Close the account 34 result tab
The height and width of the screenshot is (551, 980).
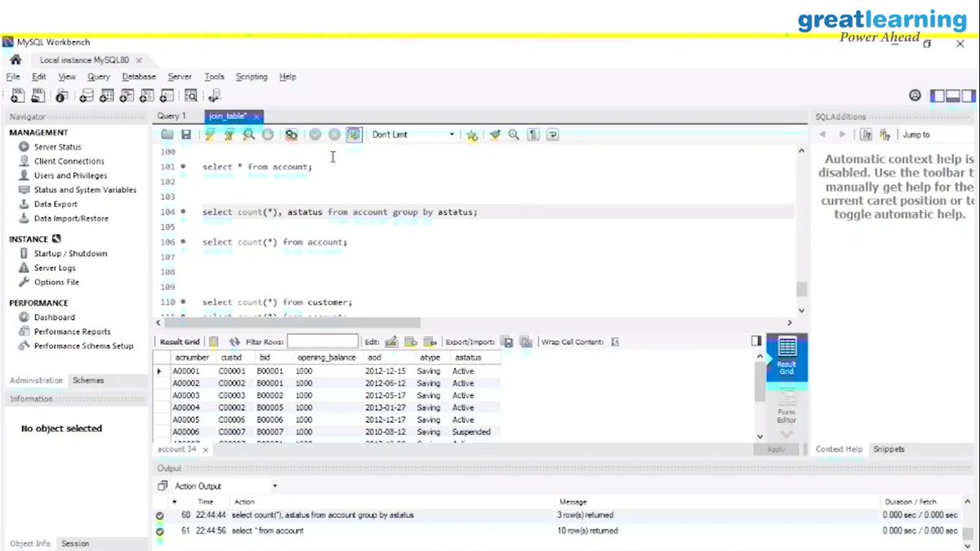205,450
